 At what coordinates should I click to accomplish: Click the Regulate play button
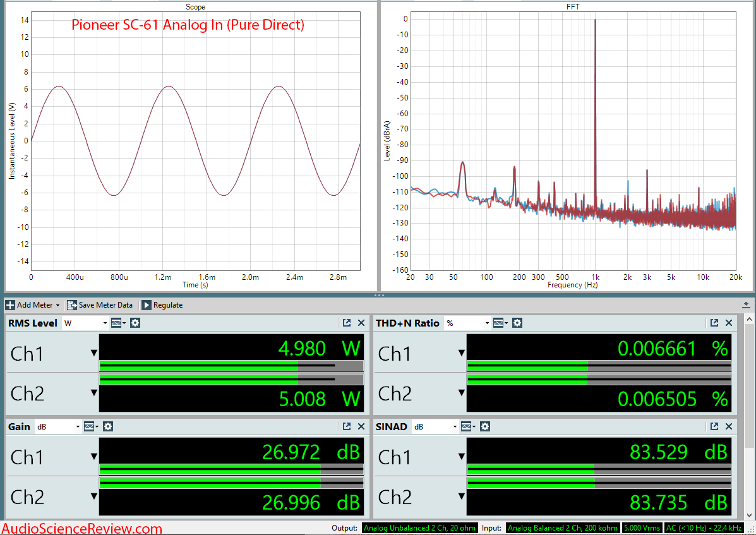147,305
